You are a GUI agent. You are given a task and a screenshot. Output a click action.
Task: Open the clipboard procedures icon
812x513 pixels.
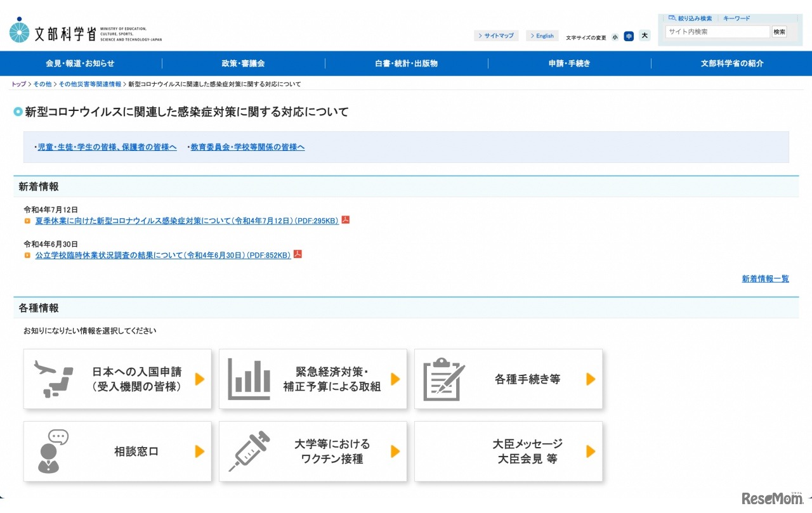pyautogui.click(x=443, y=378)
